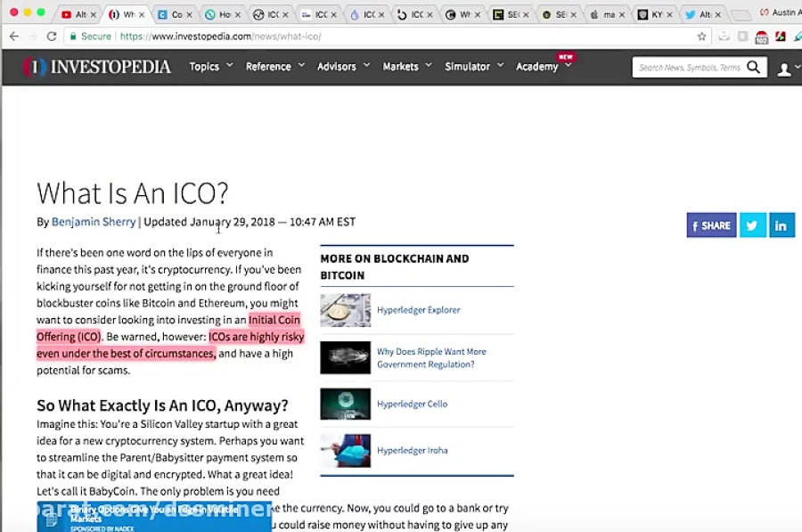Open the red extension icon showing 102
Image resolution: width=802 pixels, height=532 pixels.
[762, 37]
